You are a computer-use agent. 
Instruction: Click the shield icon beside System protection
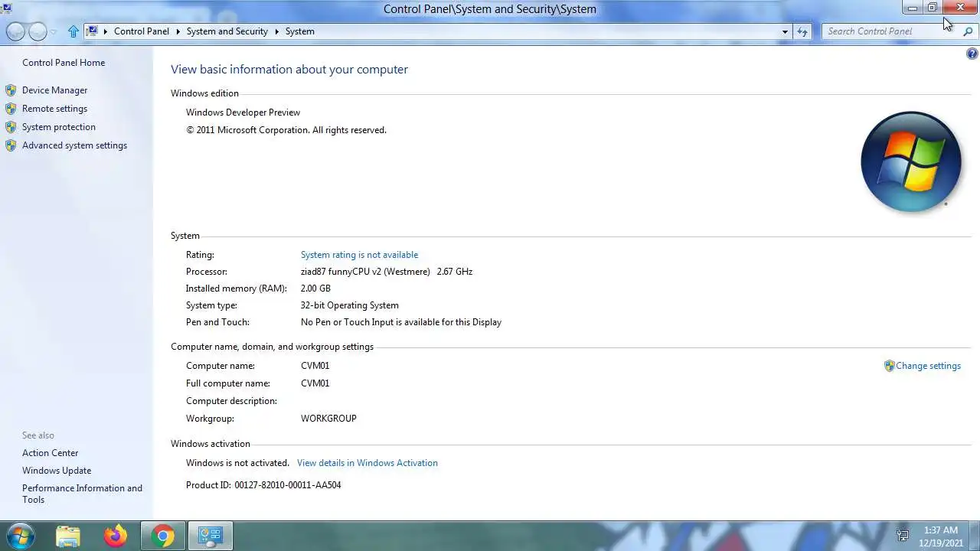tap(11, 127)
